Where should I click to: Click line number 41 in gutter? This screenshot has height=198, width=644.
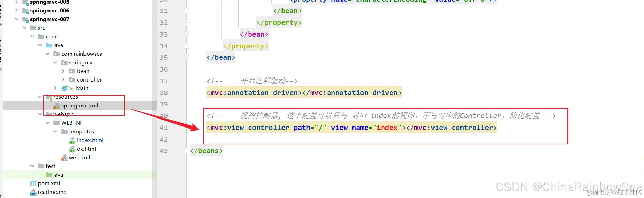[164, 128]
